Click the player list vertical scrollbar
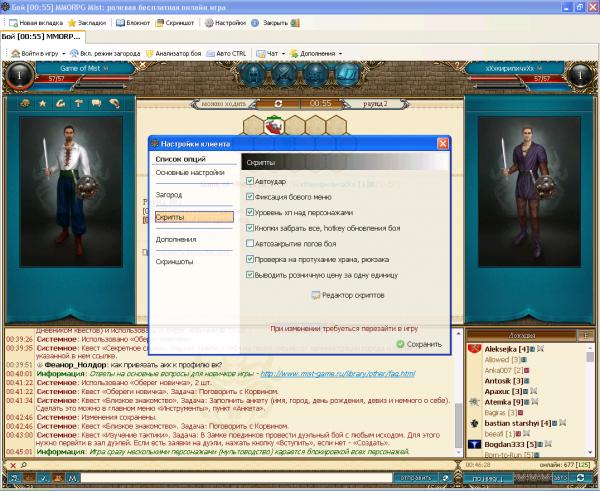The height and width of the screenshot is (491, 600). 590,400
